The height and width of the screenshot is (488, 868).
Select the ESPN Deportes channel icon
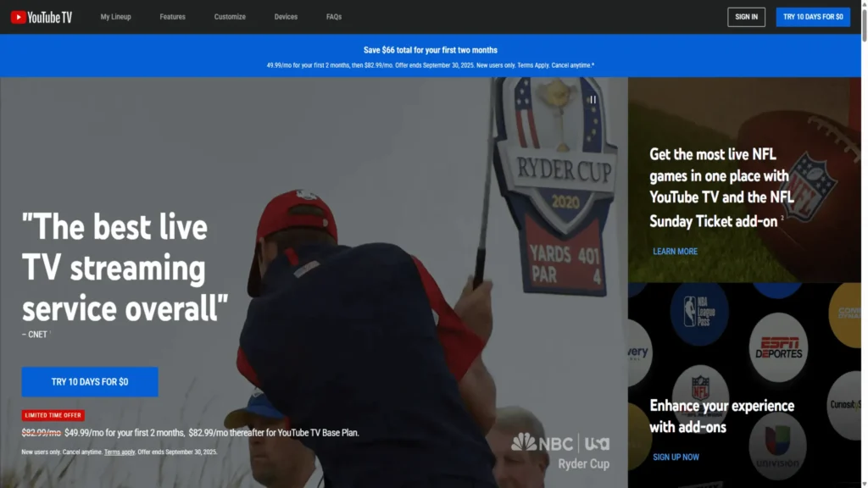tap(778, 347)
